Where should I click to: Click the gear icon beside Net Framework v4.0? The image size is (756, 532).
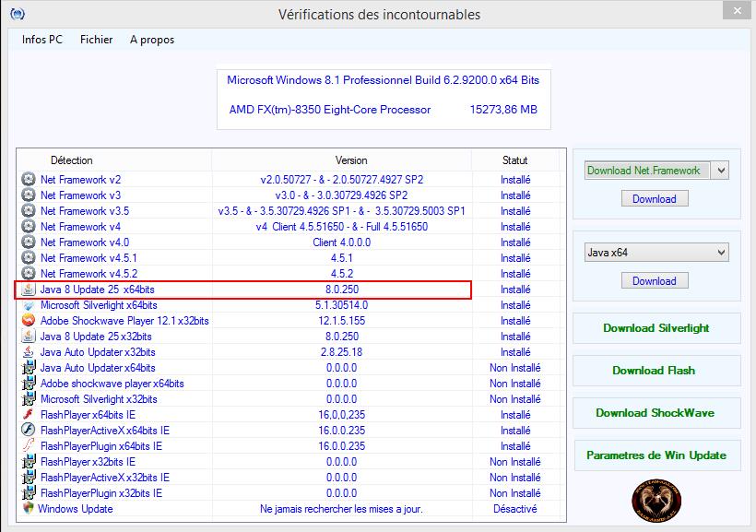29,242
